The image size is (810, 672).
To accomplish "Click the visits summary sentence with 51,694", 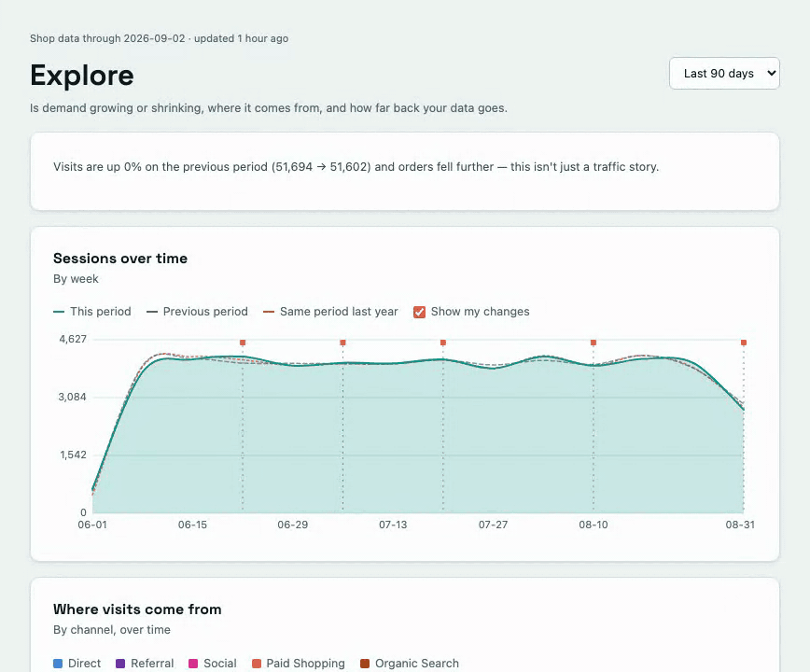I will (x=356, y=167).
